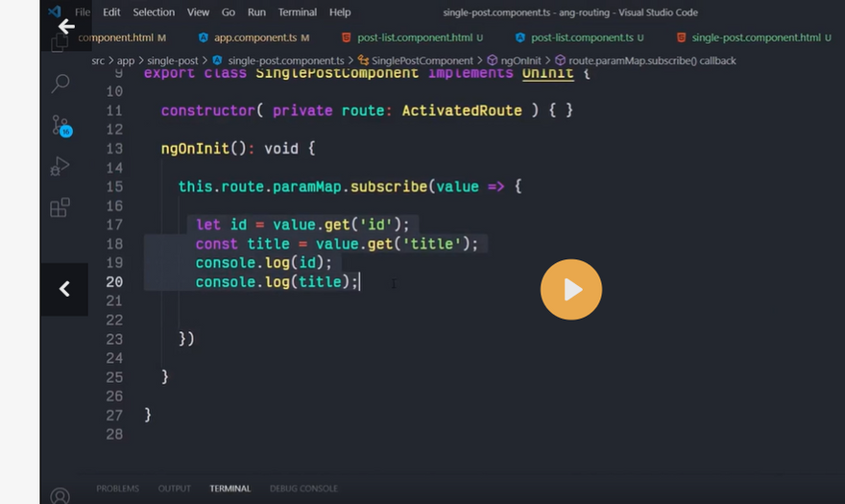
Task: Open the Extensions view icon
Action: pyautogui.click(x=60, y=207)
